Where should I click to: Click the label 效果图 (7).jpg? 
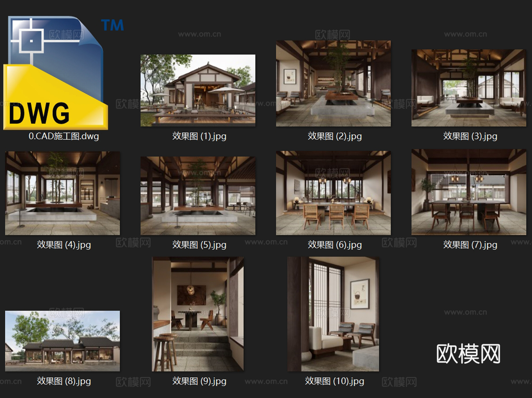[470, 245]
